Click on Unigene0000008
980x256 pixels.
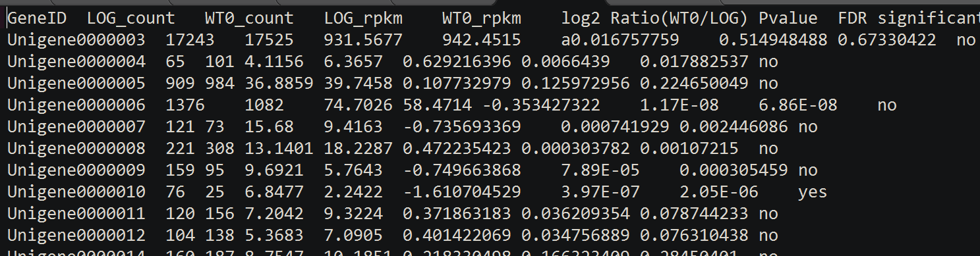click(x=76, y=149)
